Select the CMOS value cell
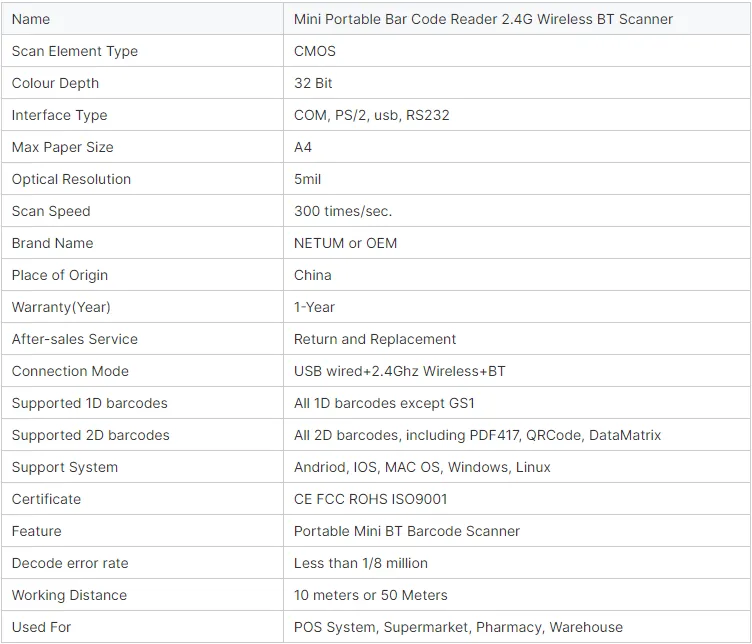Viewport: 752px width, 644px height. pos(517,51)
